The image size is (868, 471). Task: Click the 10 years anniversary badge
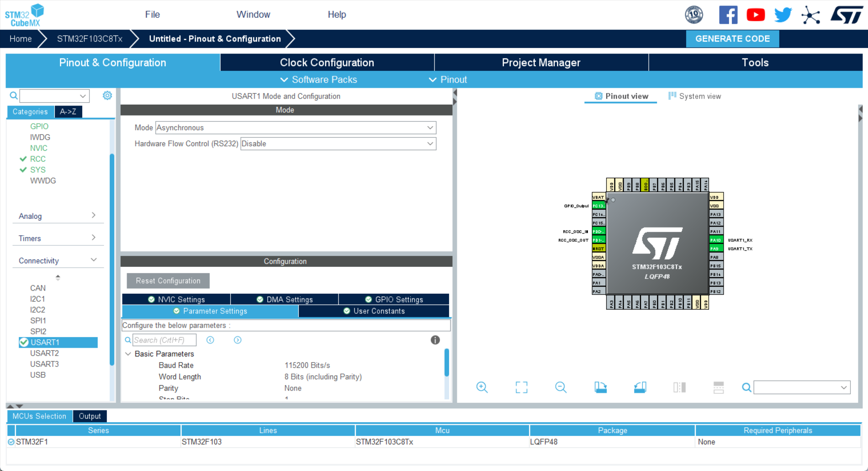point(694,15)
